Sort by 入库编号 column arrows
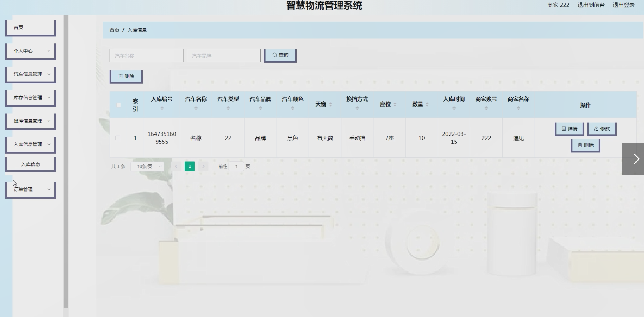 [x=162, y=108]
